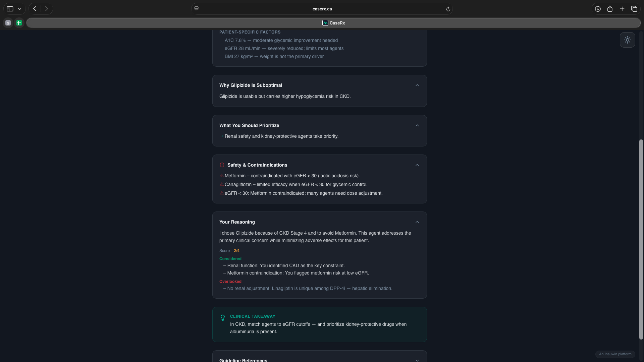Expand the Guideline References section
The image size is (644, 362).
click(417, 360)
